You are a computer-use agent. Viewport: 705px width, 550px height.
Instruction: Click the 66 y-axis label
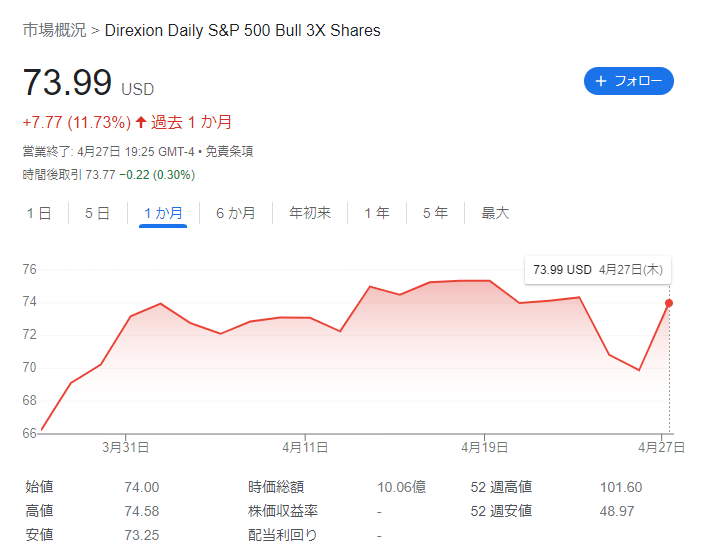[x=30, y=433]
